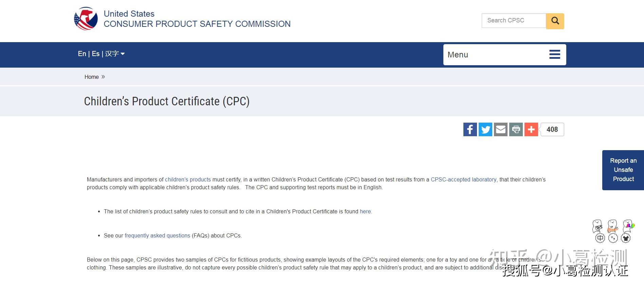Screen dimensions: 644x284
Task: Click the Search CPSC input field
Action: coord(514,21)
